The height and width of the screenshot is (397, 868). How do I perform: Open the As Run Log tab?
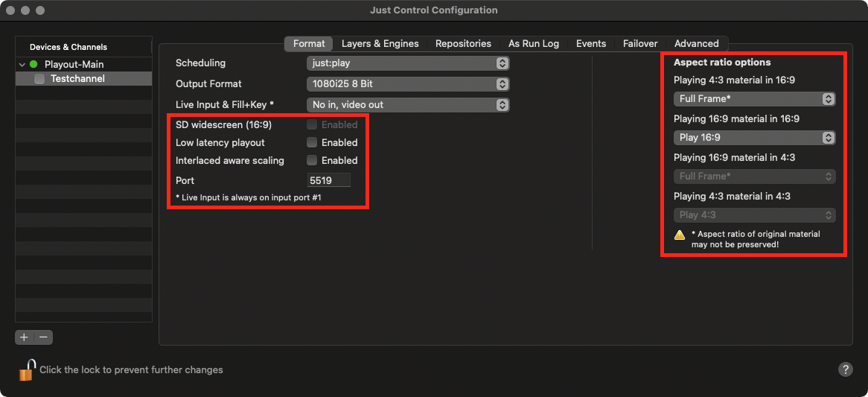pos(534,44)
